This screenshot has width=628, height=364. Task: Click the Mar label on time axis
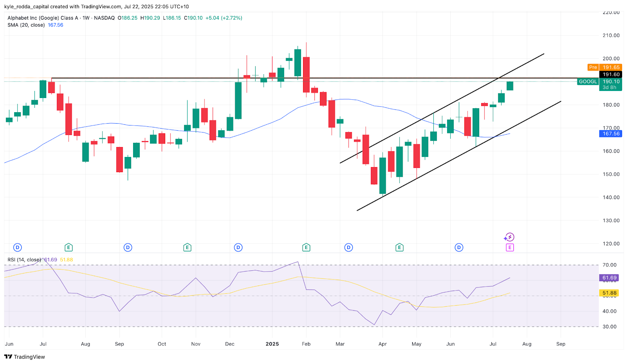(x=340, y=344)
